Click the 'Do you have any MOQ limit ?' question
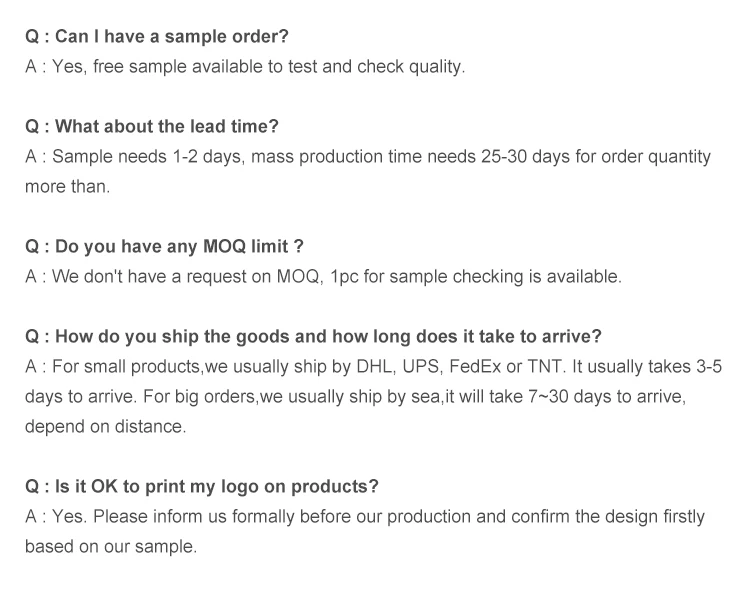This screenshot has height=601, width=750. tap(164, 247)
